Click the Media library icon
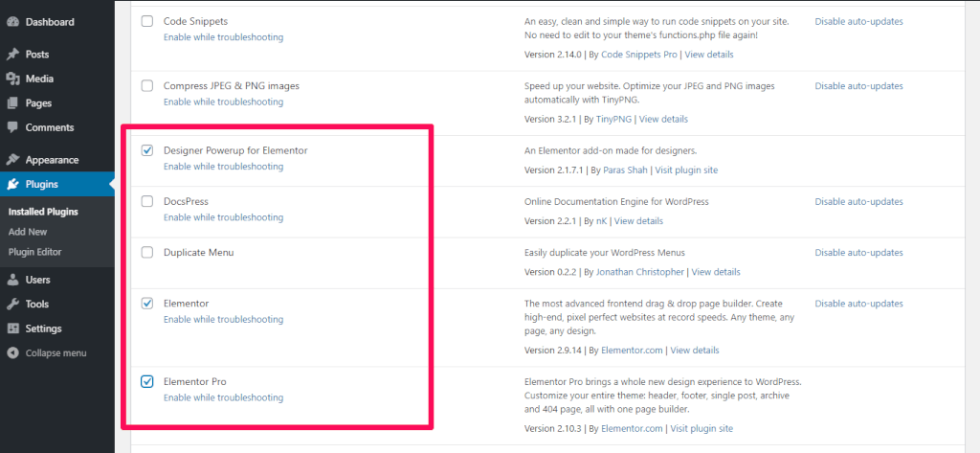This screenshot has width=980, height=453. 12,79
